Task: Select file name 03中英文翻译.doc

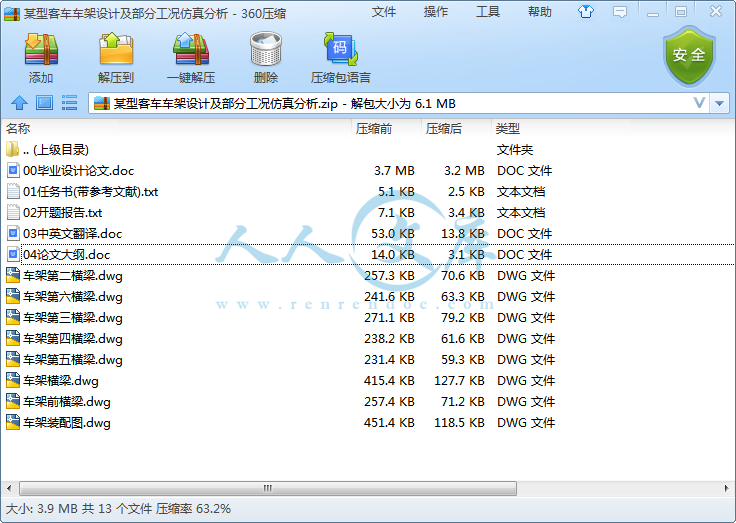Action: pos(72,233)
